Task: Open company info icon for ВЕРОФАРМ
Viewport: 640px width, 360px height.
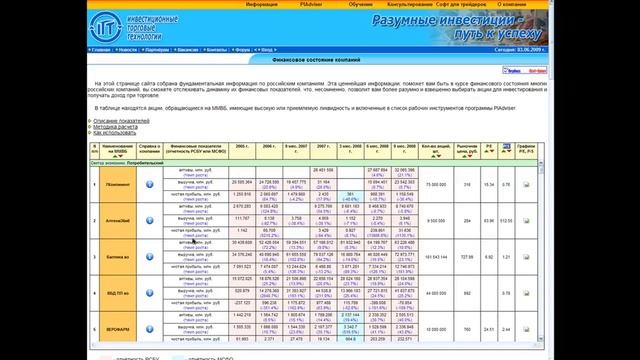Action: 150,329
